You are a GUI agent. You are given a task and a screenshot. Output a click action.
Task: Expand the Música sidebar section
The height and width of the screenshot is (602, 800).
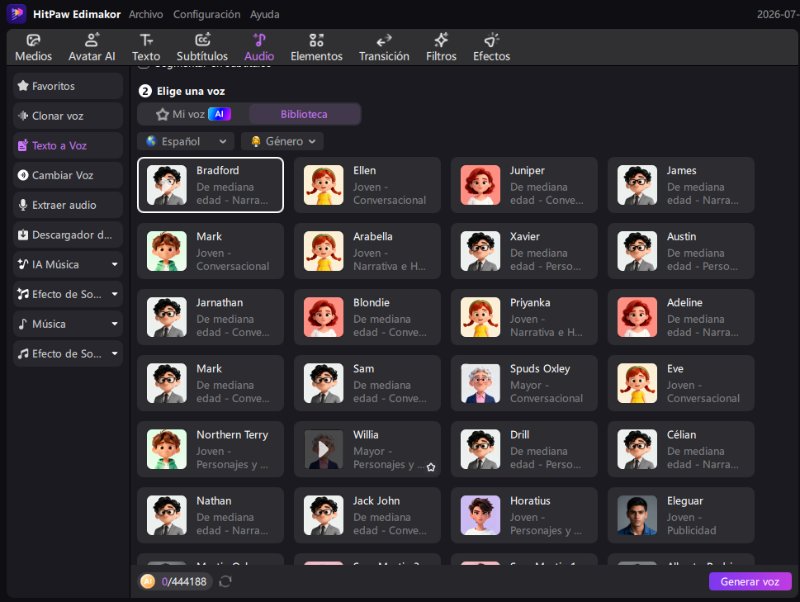click(68, 324)
